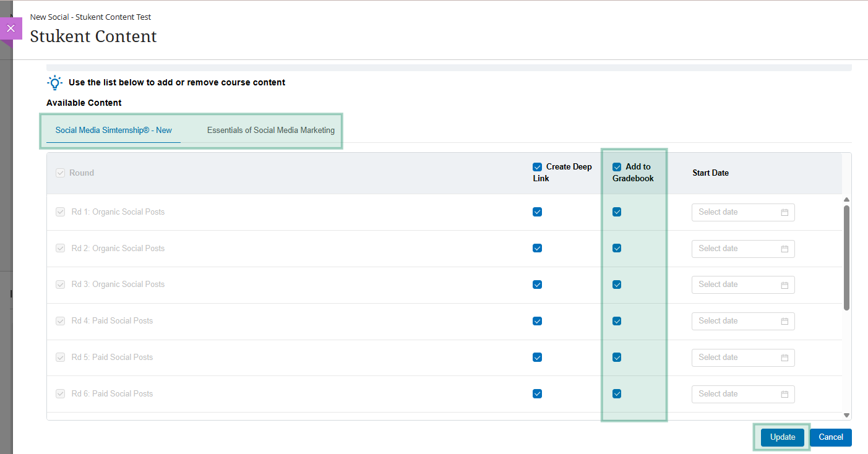This screenshot has width=868, height=454.
Task: Toggle the Round header select-all checkbox
Action: (x=61, y=173)
